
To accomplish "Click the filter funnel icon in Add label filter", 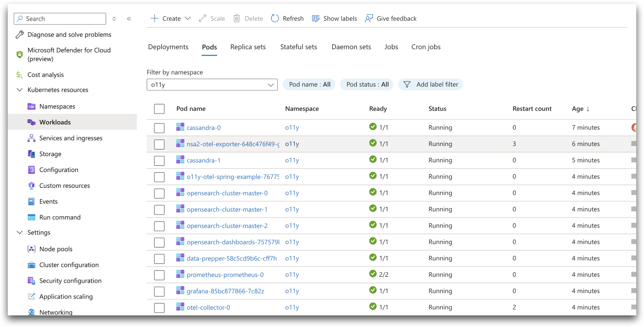I will [x=407, y=84].
